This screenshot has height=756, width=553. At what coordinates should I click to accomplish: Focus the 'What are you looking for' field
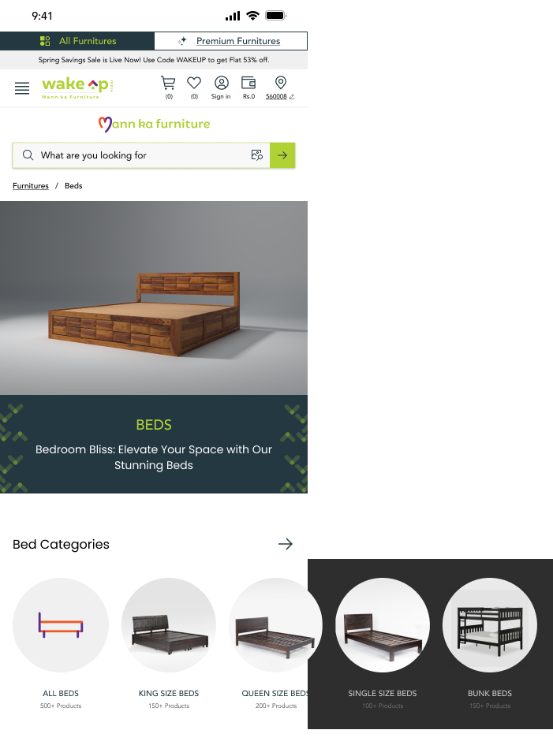point(141,155)
